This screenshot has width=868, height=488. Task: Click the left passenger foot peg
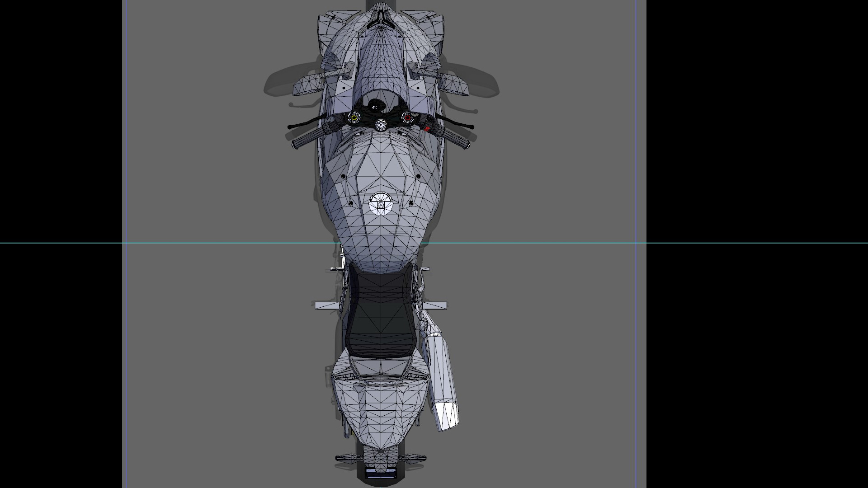(326, 305)
